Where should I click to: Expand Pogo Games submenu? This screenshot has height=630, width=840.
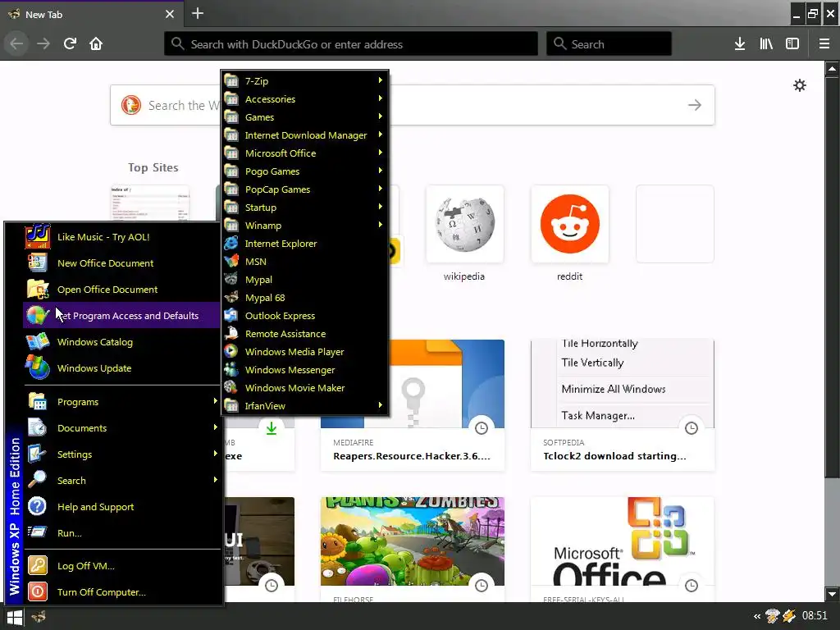pos(305,171)
